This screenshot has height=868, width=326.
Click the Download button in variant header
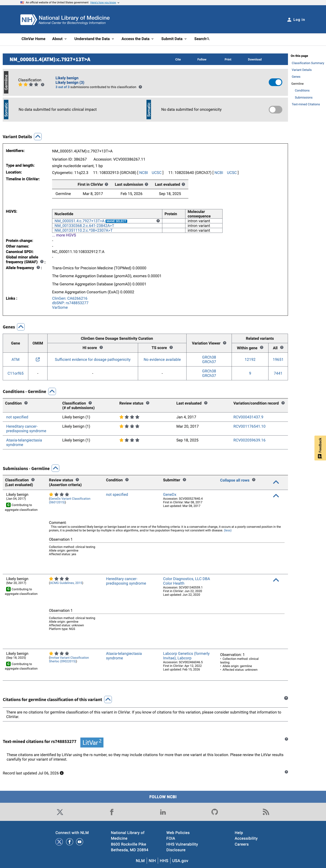tap(255, 59)
